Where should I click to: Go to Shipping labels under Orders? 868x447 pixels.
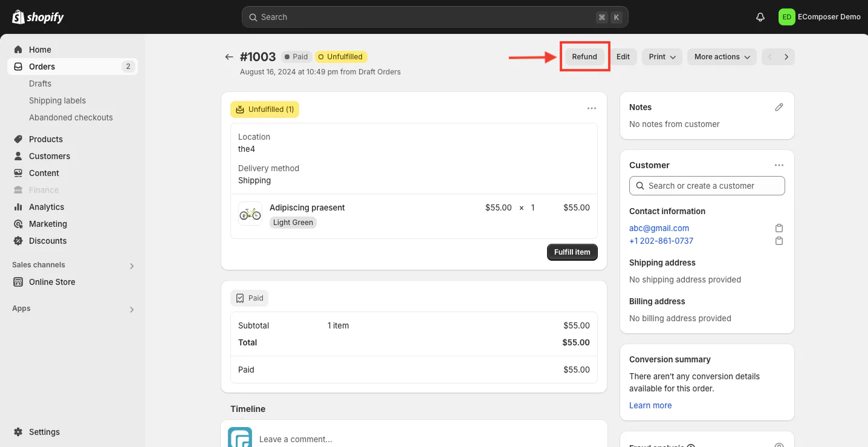point(57,100)
